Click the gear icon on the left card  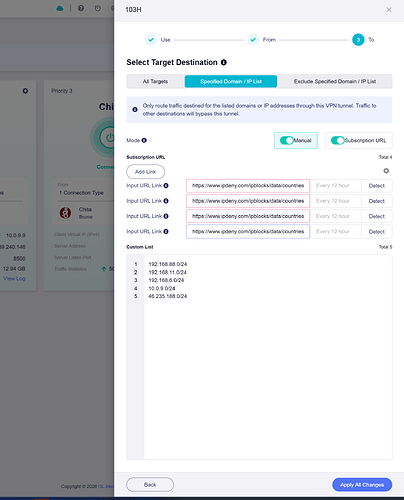pos(25,91)
